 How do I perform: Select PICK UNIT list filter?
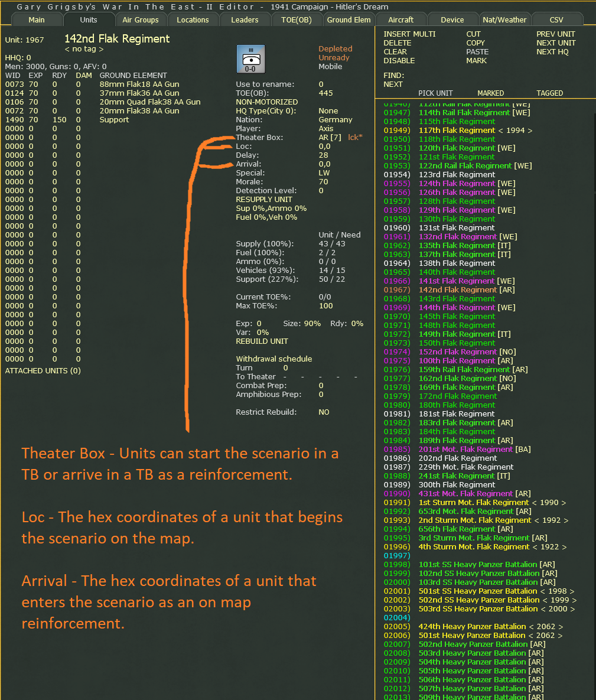(x=435, y=93)
